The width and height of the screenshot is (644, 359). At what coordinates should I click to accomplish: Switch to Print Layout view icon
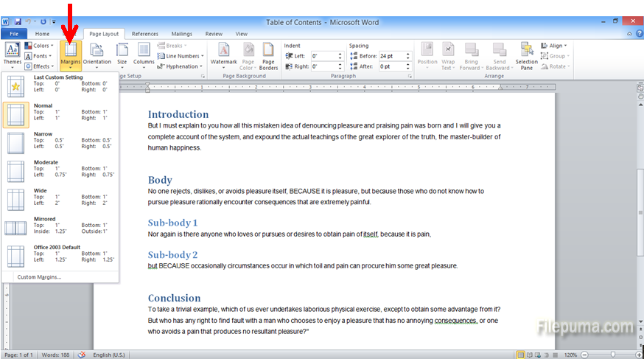520,355
